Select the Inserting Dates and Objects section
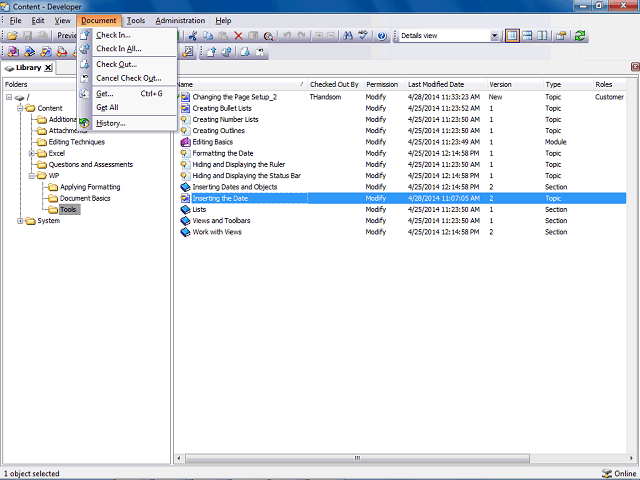 coord(402,187)
